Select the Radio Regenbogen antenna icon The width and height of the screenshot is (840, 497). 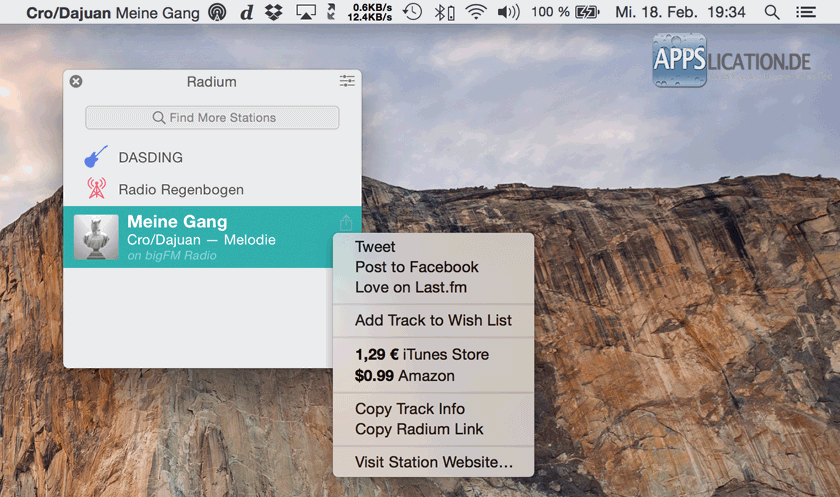click(96, 189)
